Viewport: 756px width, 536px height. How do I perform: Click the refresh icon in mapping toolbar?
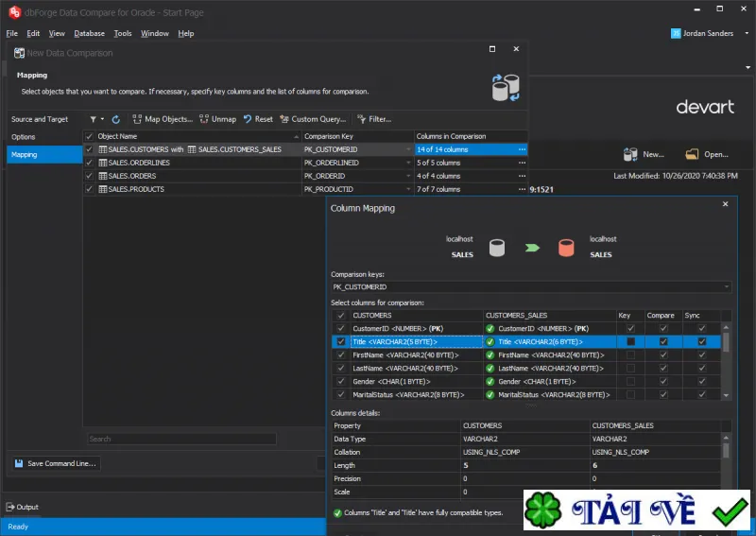click(x=115, y=119)
